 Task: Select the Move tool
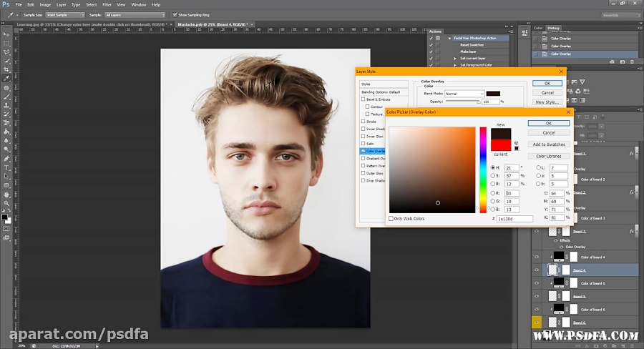pos(6,34)
